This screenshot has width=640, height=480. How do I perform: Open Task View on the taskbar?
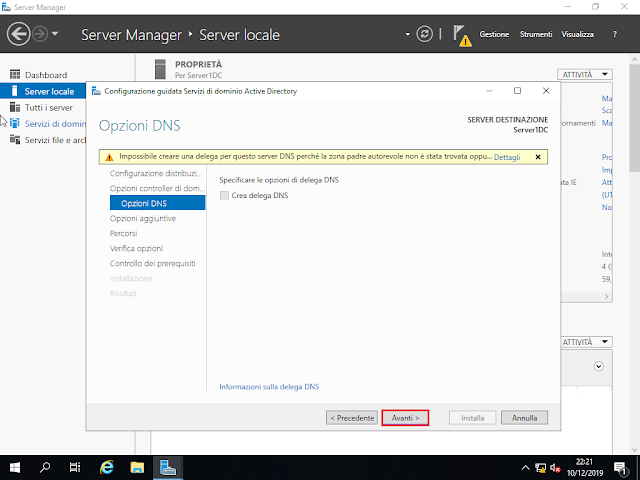[x=75, y=468]
